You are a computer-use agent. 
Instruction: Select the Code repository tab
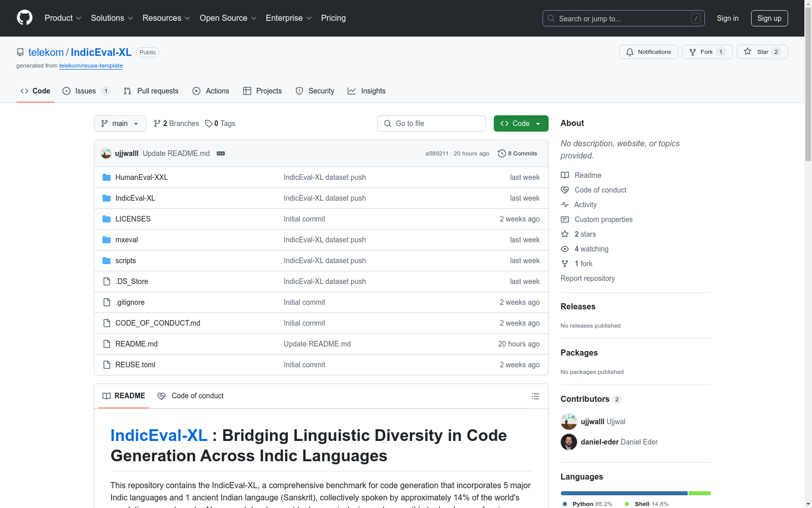[36, 91]
